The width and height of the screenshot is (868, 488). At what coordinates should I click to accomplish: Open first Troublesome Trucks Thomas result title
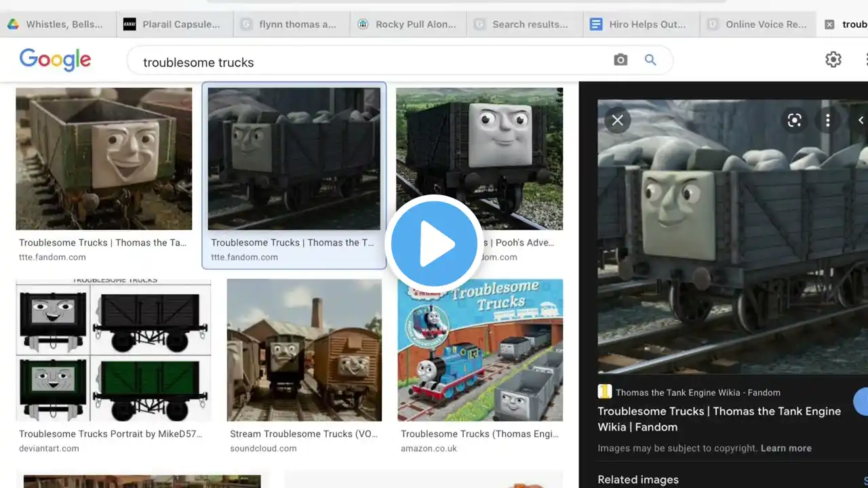(102, 243)
